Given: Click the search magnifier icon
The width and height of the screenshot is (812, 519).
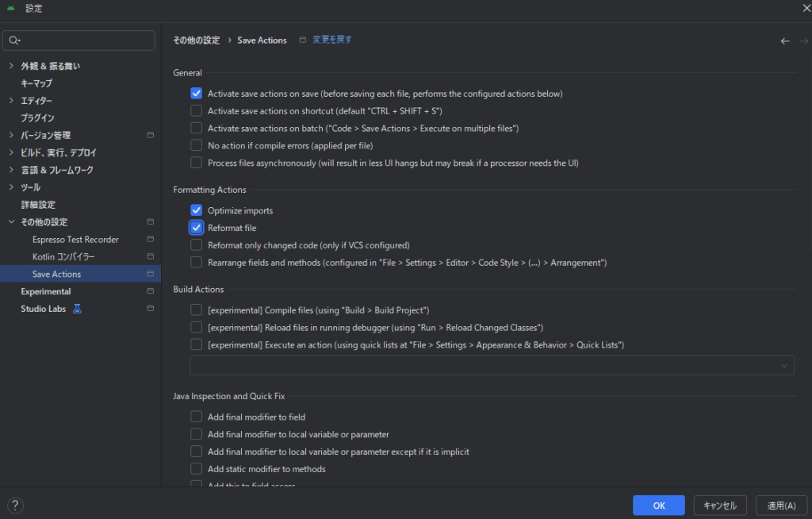Looking at the screenshot, I should (15, 40).
